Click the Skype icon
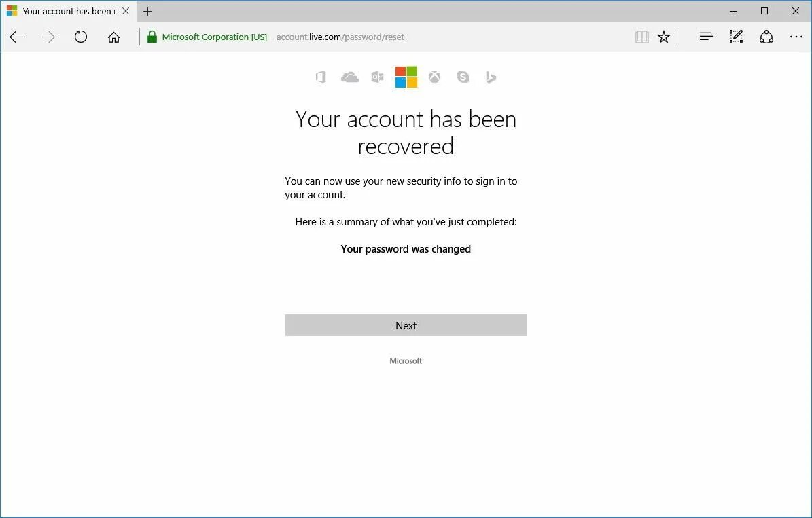 tap(463, 77)
